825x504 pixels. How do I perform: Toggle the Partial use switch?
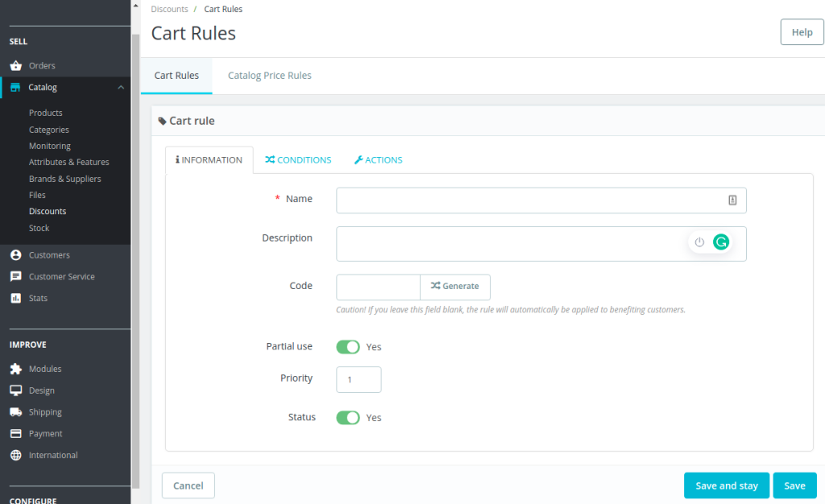pos(348,347)
